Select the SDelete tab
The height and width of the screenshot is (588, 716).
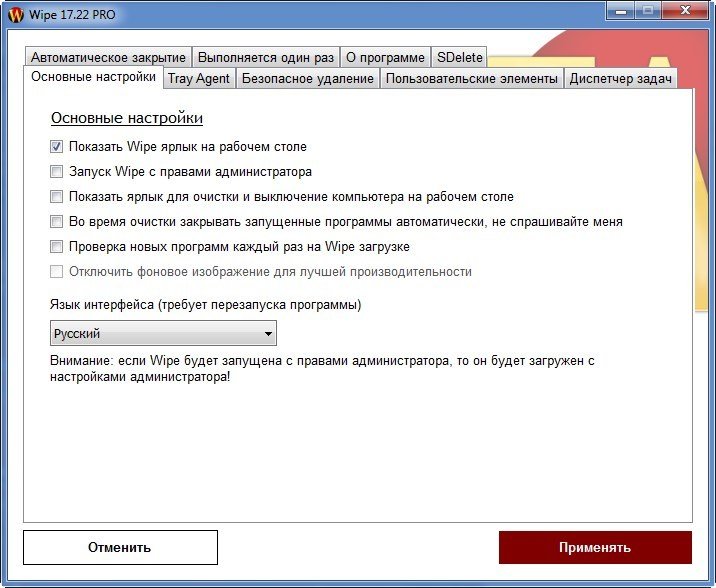tap(459, 58)
